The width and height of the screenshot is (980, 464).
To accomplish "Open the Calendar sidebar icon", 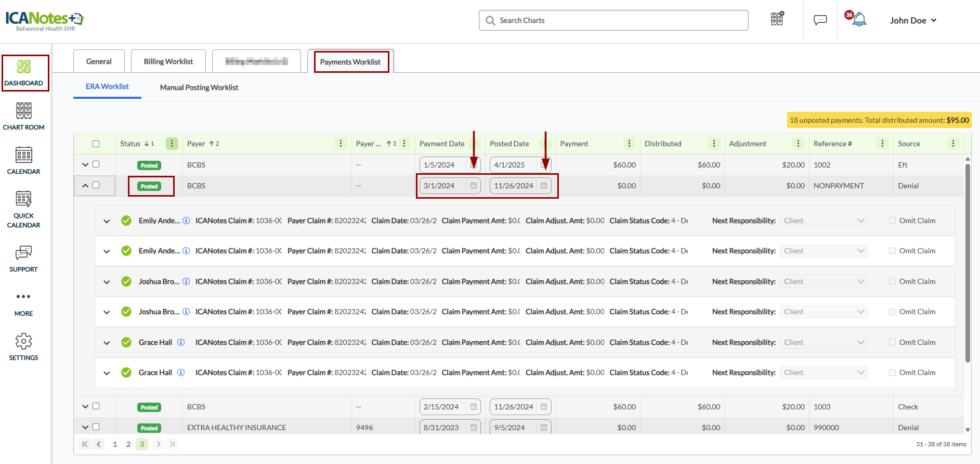I will (23, 160).
